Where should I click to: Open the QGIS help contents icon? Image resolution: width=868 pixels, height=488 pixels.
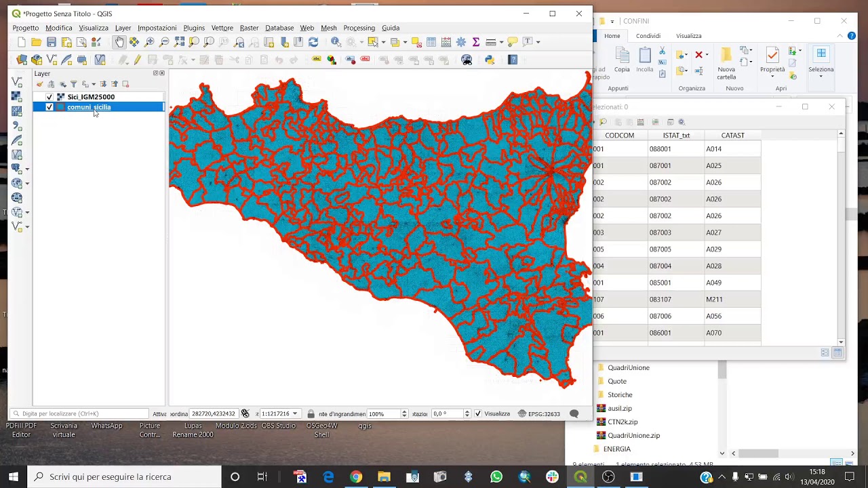pyautogui.click(x=513, y=60)
